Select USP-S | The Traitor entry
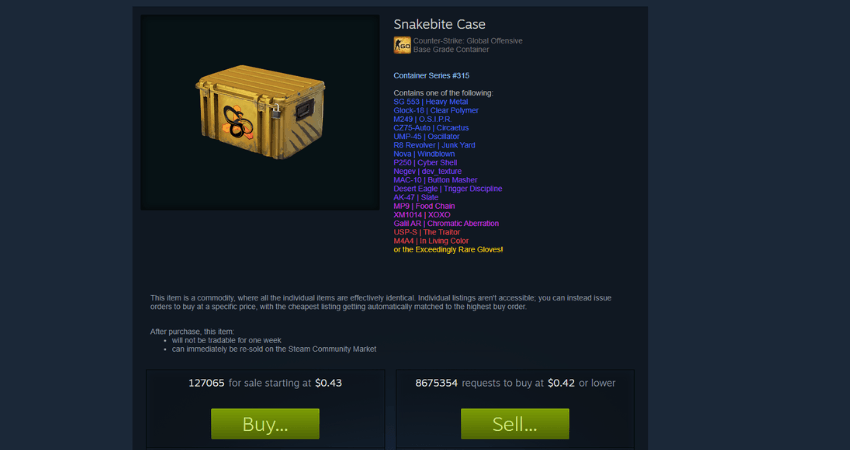 (427, 232)
